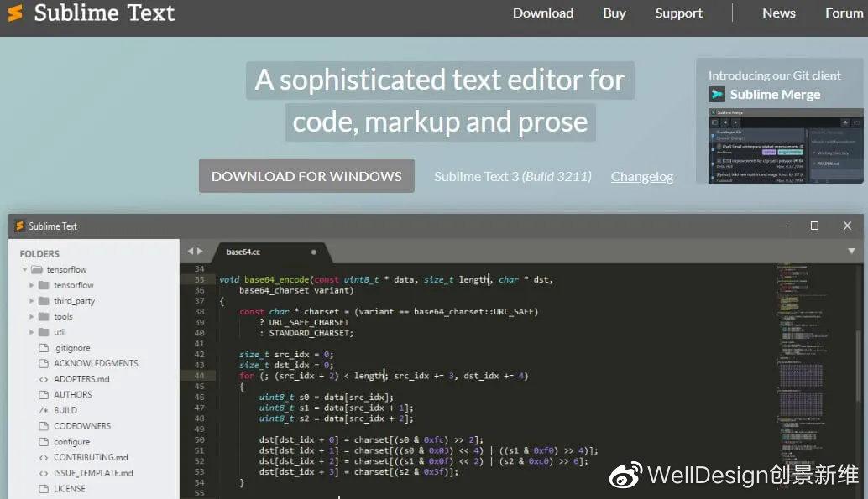The width and height of the screenshot is (868, 499).
Task: Open the Buy page in navigation
Action: coord(614,13)
